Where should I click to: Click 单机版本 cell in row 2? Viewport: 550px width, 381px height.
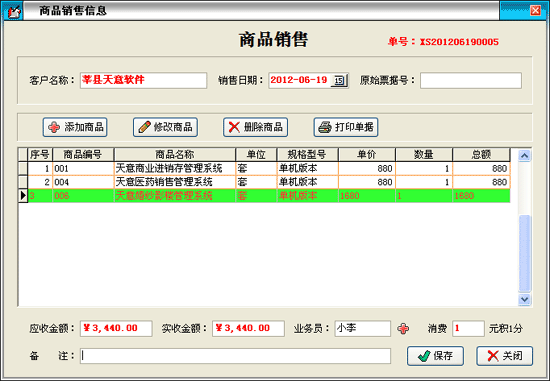coord(308,182)
